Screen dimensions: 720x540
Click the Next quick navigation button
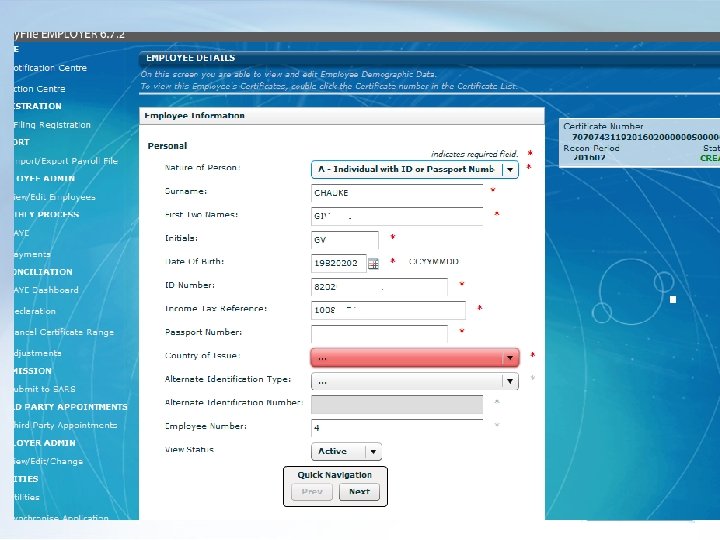pyautogui.click(x=359, y=492)
